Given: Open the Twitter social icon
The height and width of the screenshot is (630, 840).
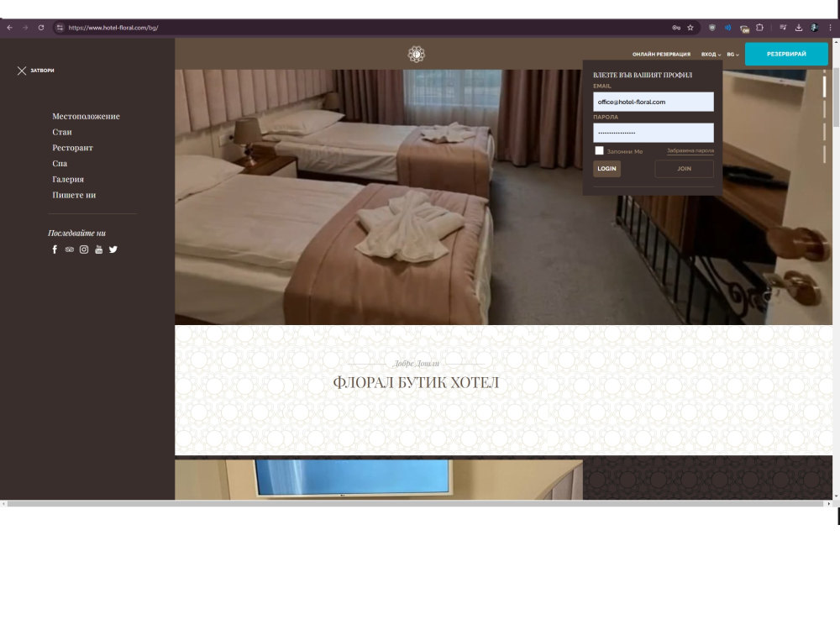Looking at the screenshot, I should coord(113,249).
